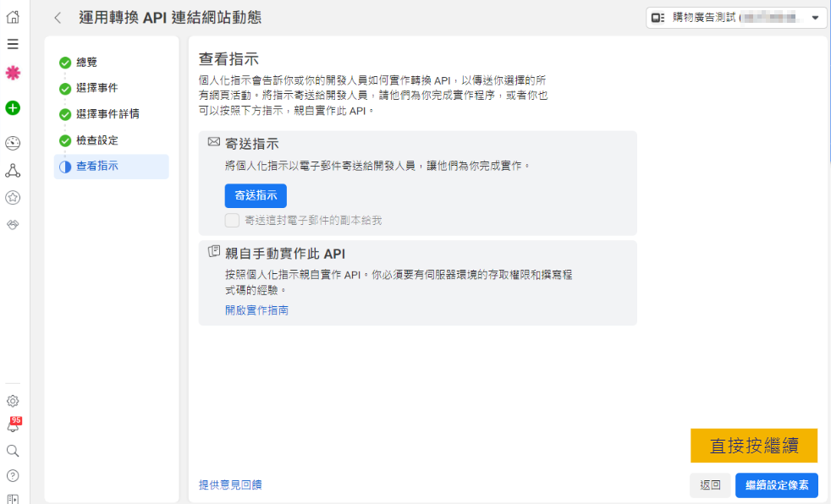Click the handshake partner integrations icon
This screenshot has width=831, height=504.
coord(13,224)
